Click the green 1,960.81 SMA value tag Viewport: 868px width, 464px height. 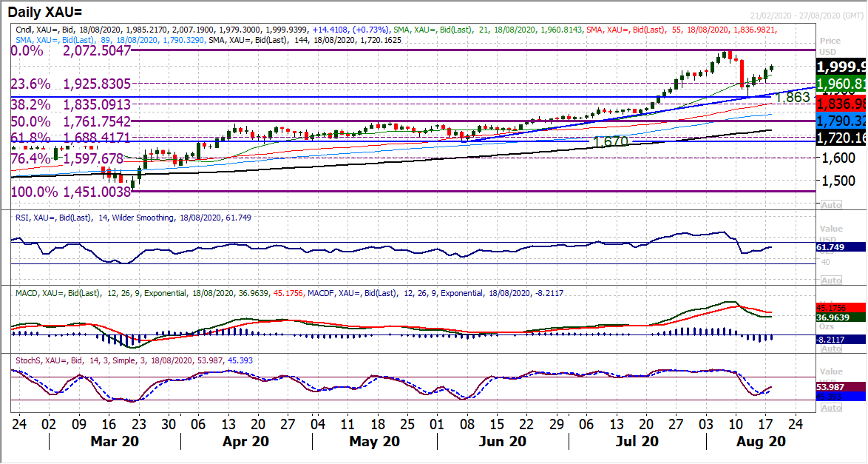click(841, 84)
